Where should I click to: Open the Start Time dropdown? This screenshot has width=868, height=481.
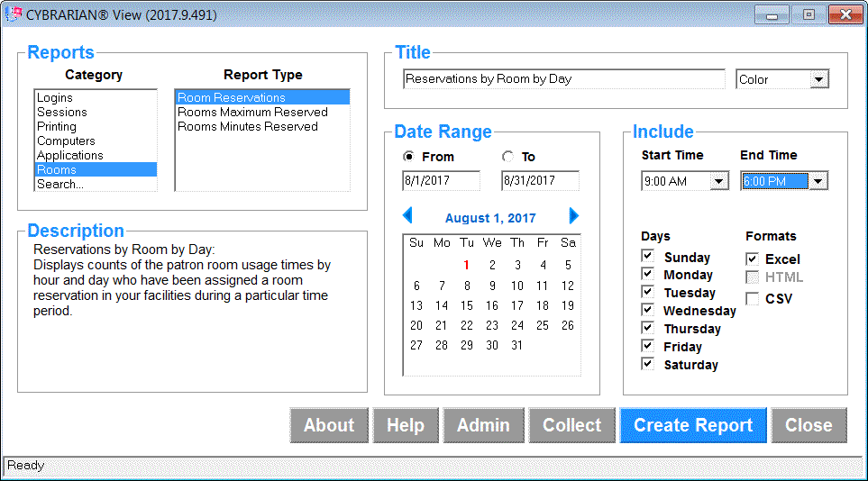tap(718, 182)
